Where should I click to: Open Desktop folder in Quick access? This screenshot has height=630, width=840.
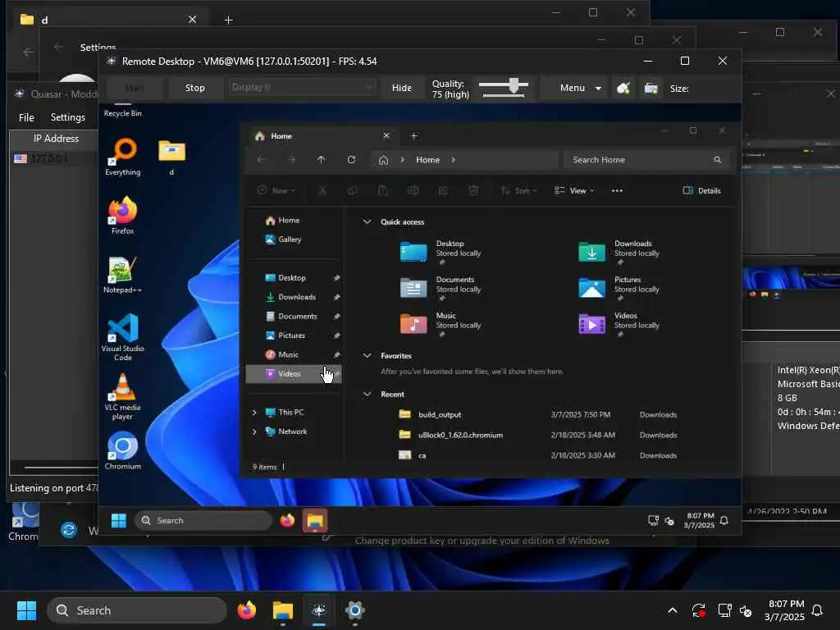[441, 252]
